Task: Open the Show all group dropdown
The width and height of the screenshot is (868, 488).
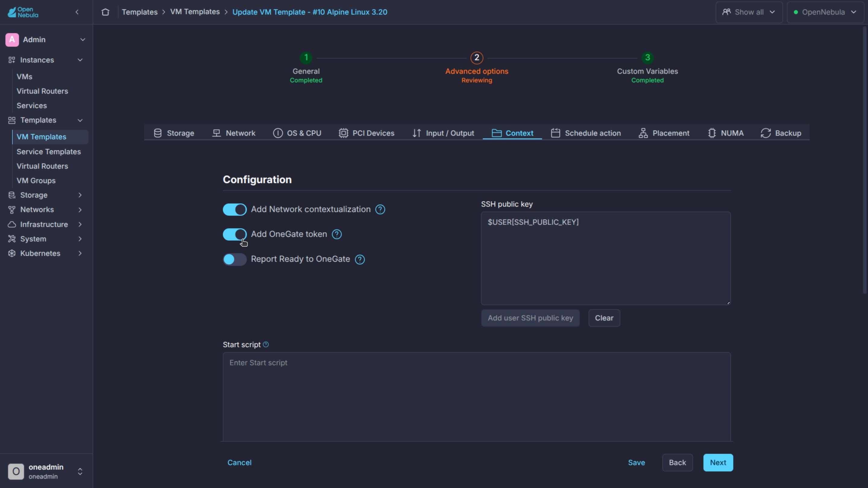Action: pos(749,12)
